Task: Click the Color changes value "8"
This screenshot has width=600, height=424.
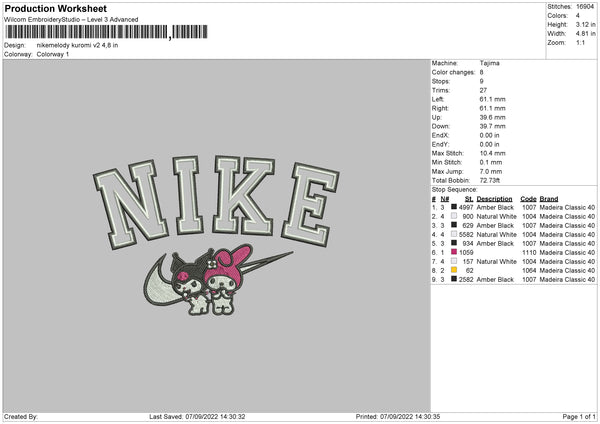Action: pyautogui.click(x=481, y=72)
